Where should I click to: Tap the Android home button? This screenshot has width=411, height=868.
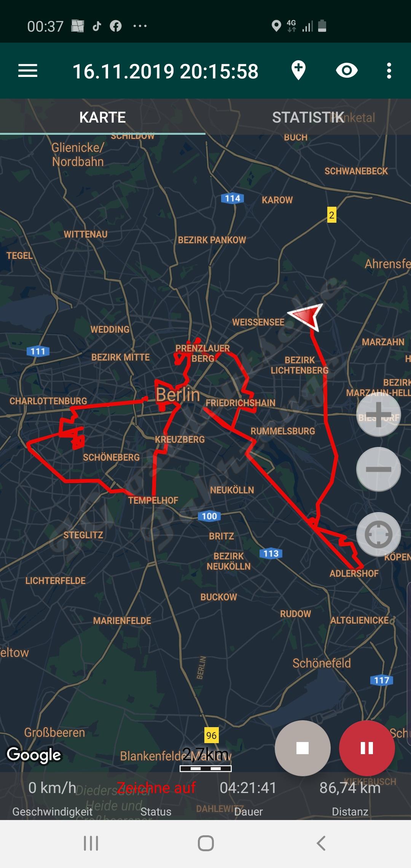205,843
